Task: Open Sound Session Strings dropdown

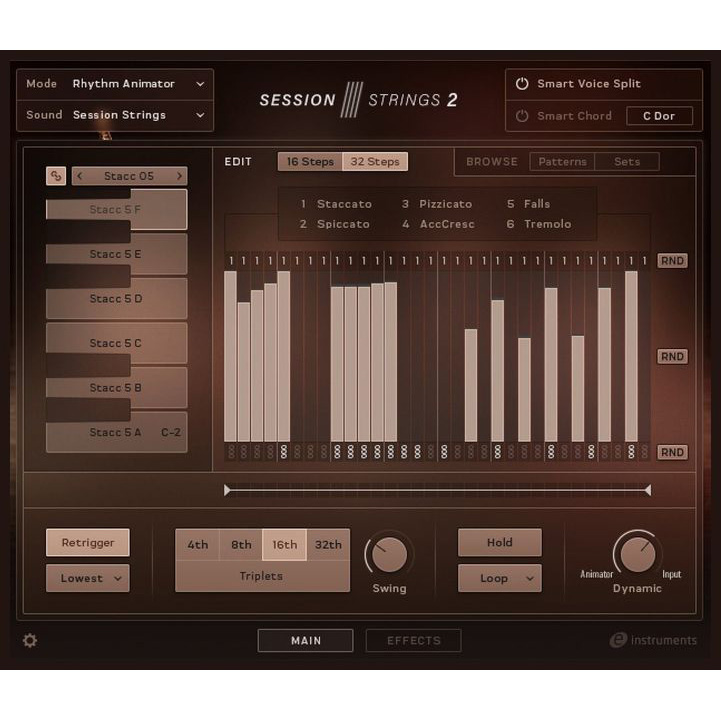Action: pos(115,115)
